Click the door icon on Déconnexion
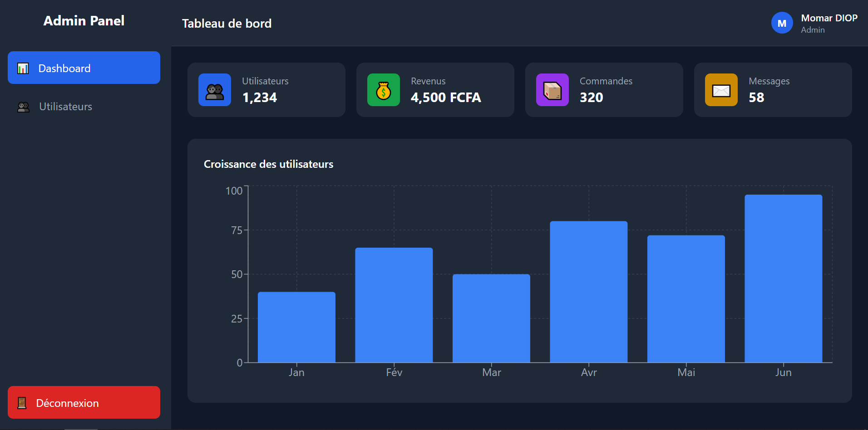 pos(21,403)
